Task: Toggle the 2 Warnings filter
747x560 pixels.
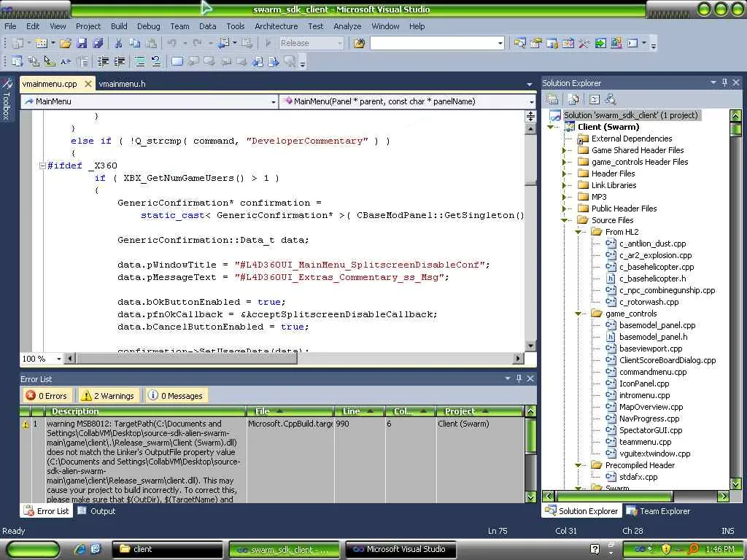Action: coord(108,396)
